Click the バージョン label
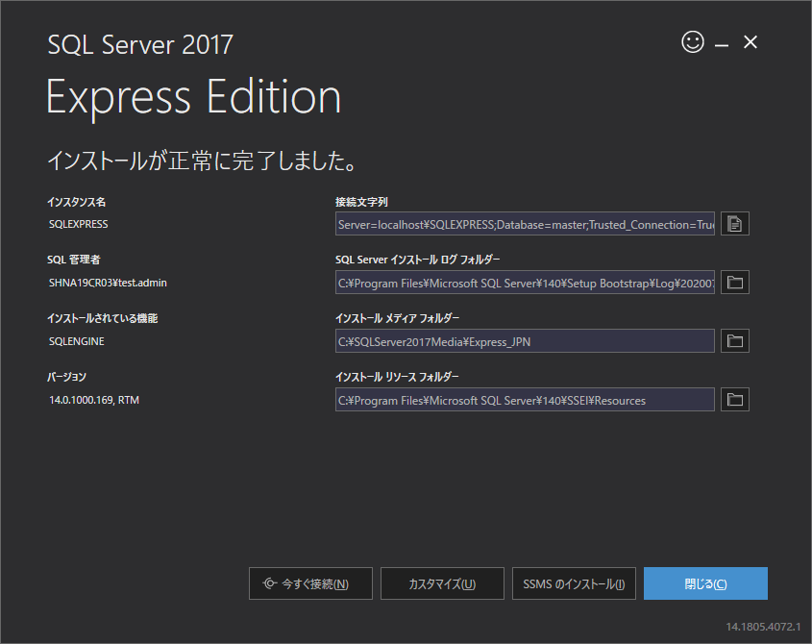The height and width of the screenshot is (644, 812). coord(67,377)
